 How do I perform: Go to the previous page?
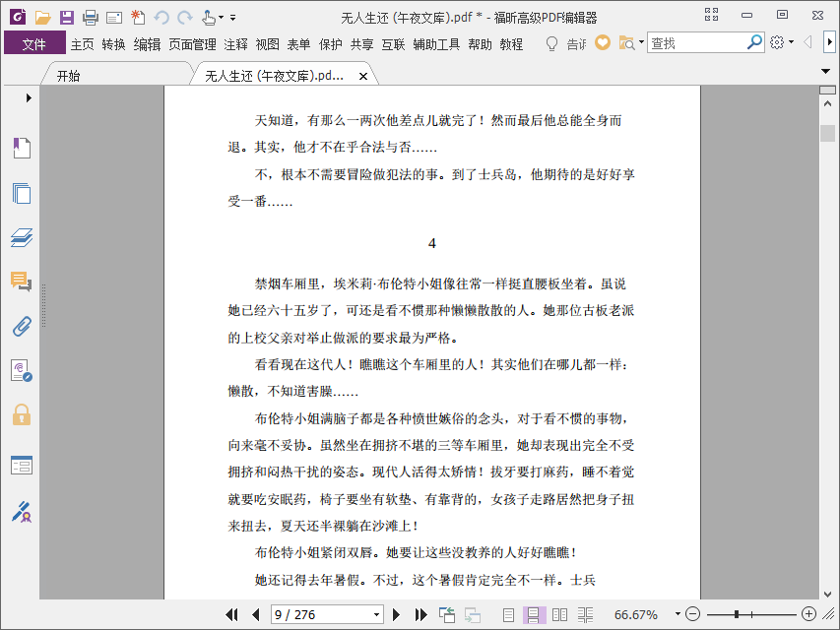click(255, 614)
